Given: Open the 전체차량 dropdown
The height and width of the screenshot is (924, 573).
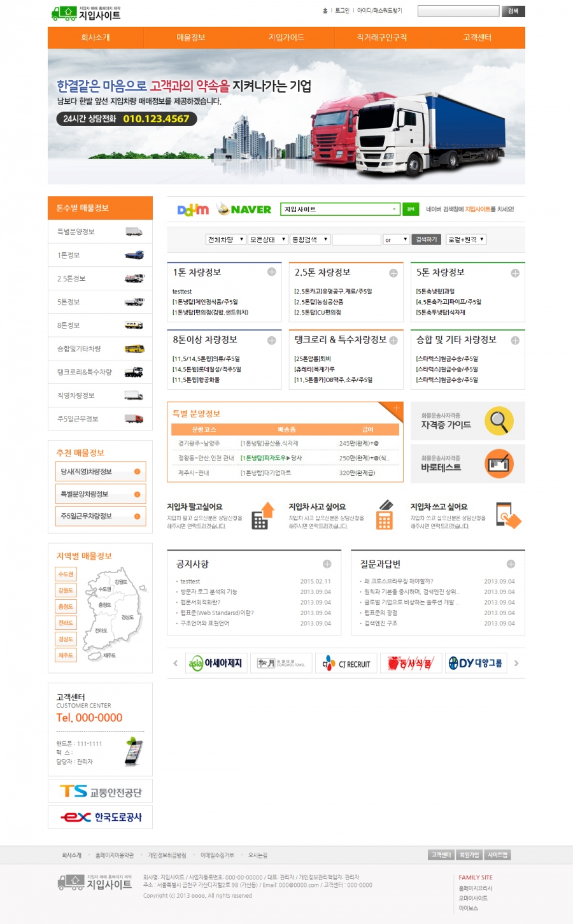Looking at the screenshot, I should click(x=225, y=239).
